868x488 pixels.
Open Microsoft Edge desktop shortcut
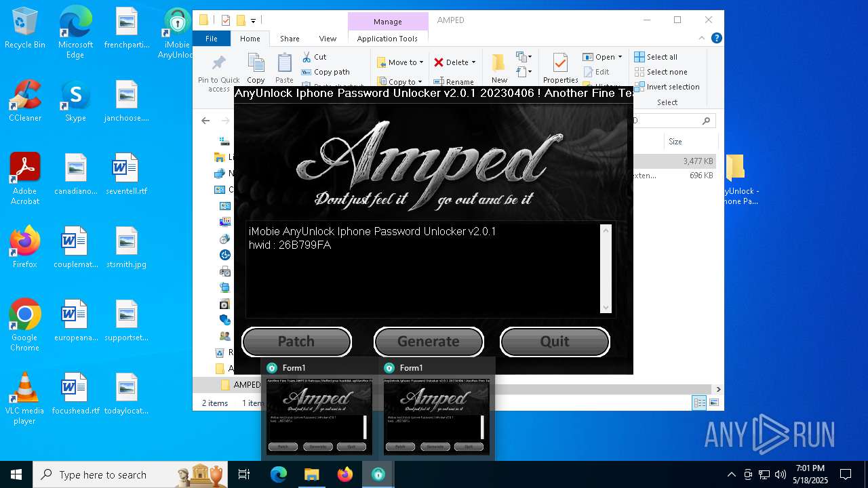tap(75, 31)
